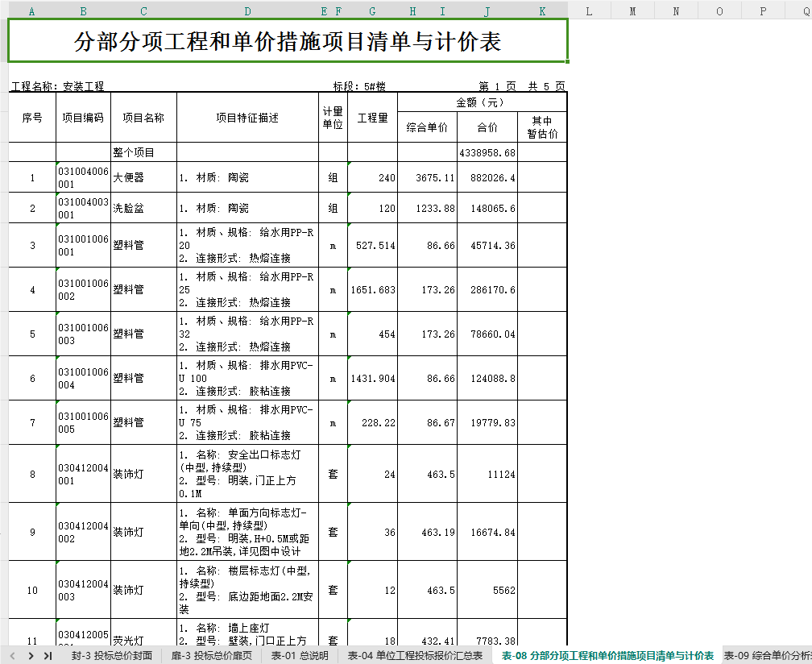Select the amount 19779.83 cell
This screenshot has width=812, height=664.
pyautogui.click(x=487, y=422)
